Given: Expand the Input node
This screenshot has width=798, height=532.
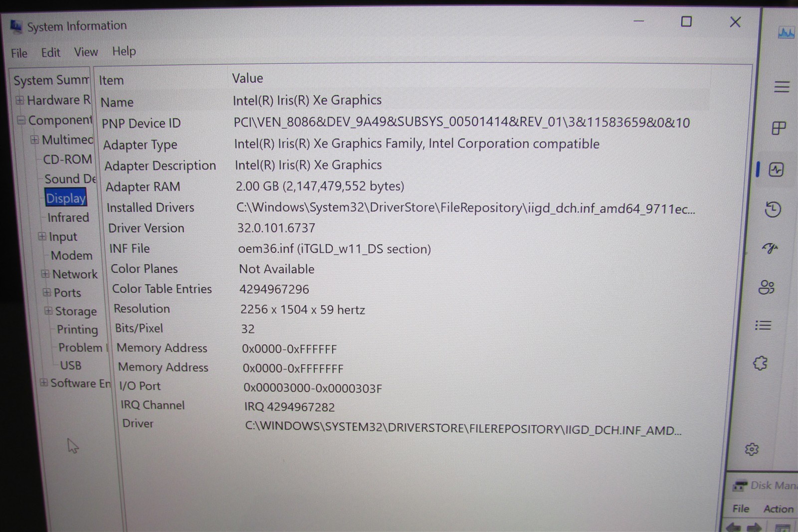Looking at the screenshot, I should coord(42,236).
